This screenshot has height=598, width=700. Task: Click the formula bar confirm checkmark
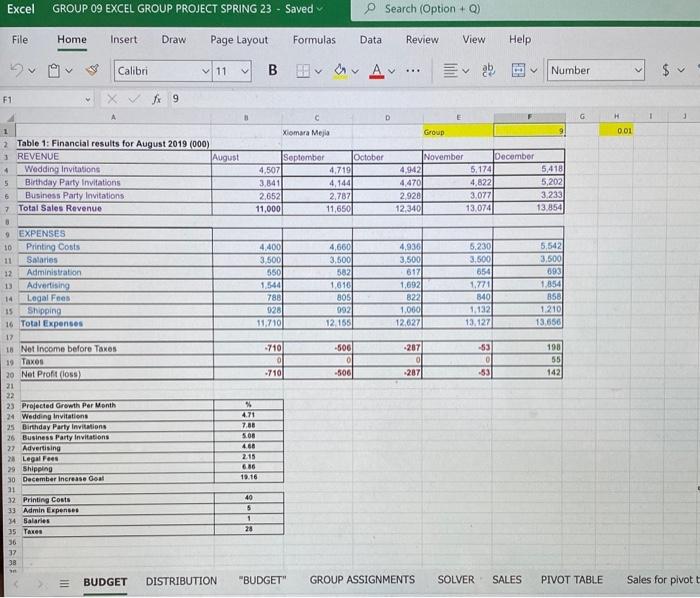point(133,99)
